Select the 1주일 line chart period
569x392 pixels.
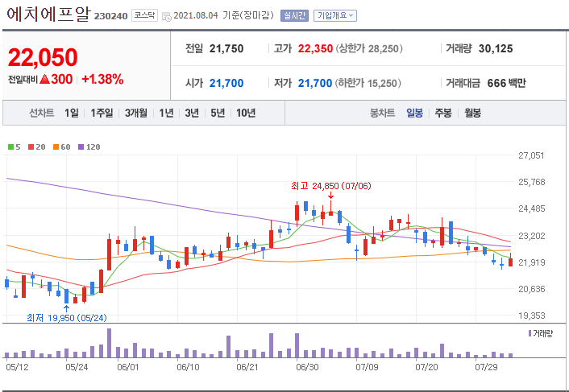[x=102, y=113]
